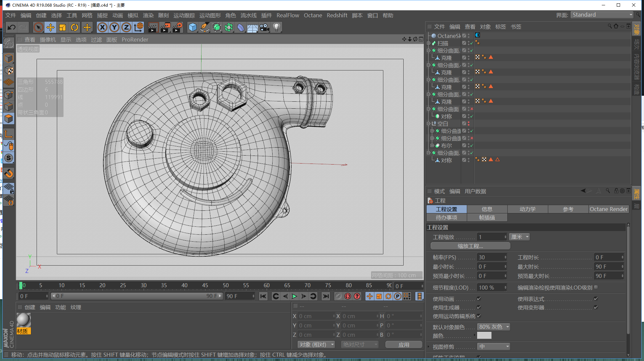
Task: Click the Enable Snap magnet icon
Action: coord(9,173)
